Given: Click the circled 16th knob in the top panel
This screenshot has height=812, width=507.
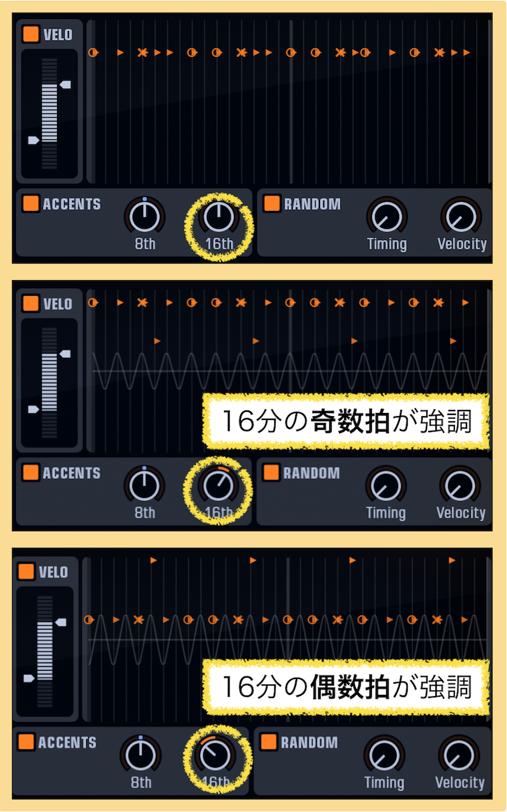Looking at the screenshot, I should point(219,217).
